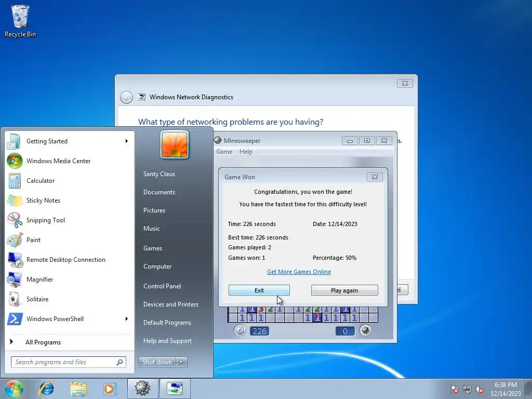Open Action Center flag in tray
The height and width of the screenshot is (399, 532).
455,389
